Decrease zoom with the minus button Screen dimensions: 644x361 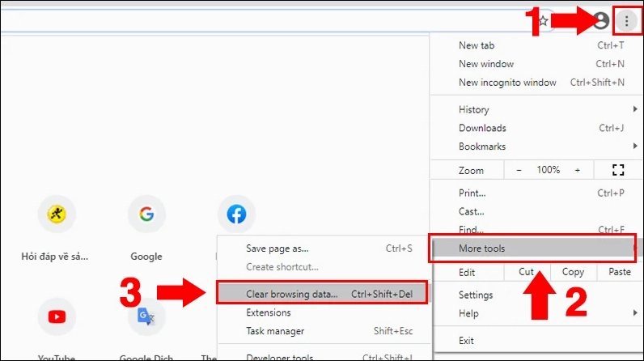coord(519,170)
